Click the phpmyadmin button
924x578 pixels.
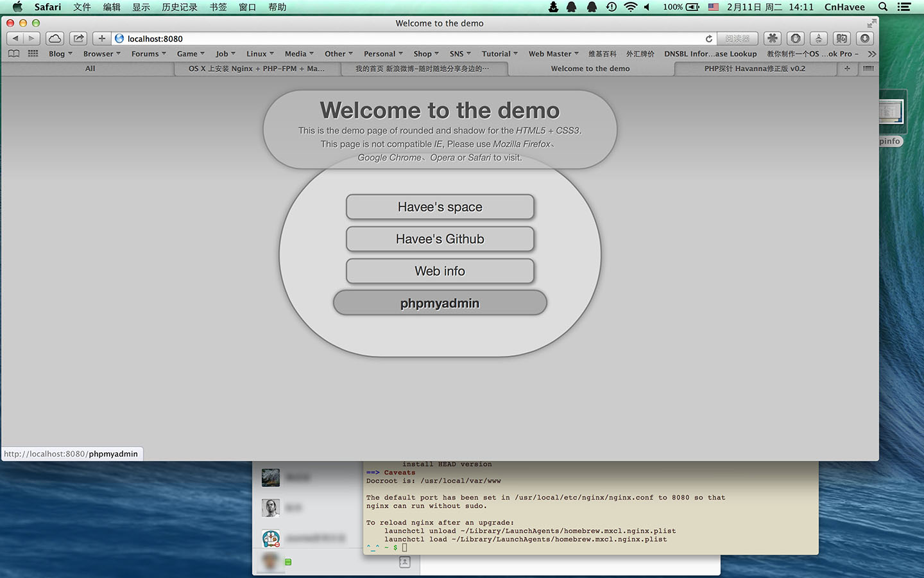[x=440, y=303]
